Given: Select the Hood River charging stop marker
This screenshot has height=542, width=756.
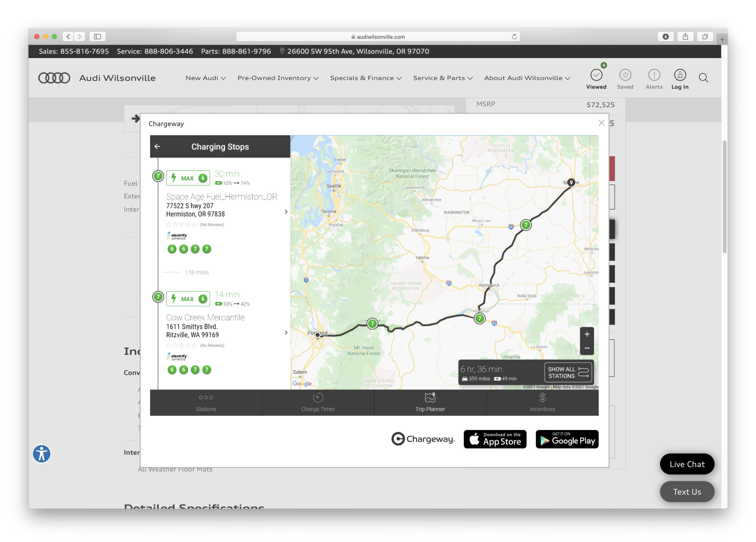Looking at the screenshot, I should click(372, 323).
